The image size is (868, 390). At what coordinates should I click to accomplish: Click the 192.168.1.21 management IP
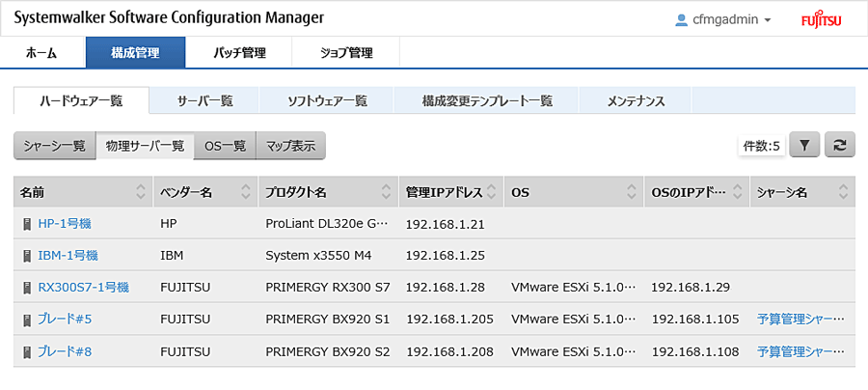point(445,224)
